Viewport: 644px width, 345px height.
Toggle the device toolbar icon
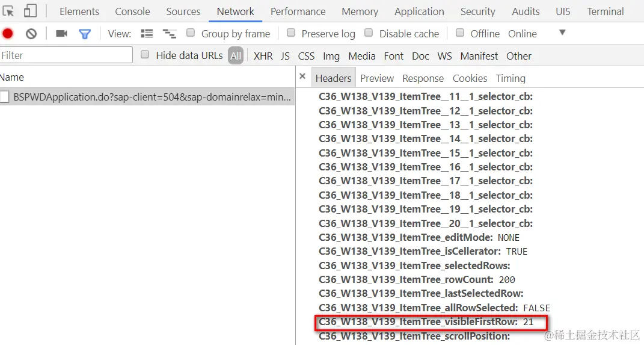coord(30,11)
